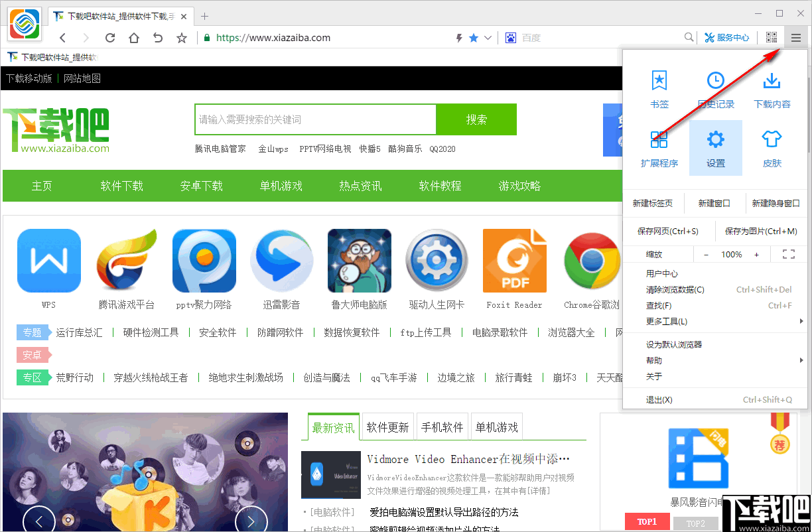Click the lightning icon in the address bar
812x532 pixels.
point(458,38)
